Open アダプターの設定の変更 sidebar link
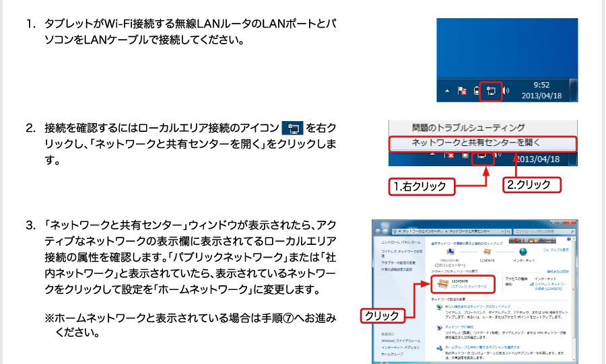The image size is (606, 364). click(x=399, y=262)
